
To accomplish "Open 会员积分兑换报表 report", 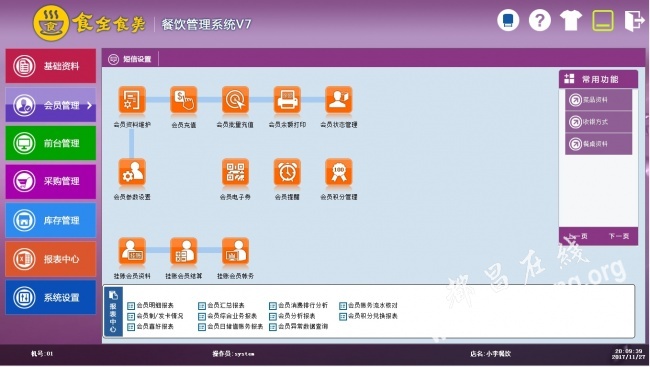I will (369, 316).
